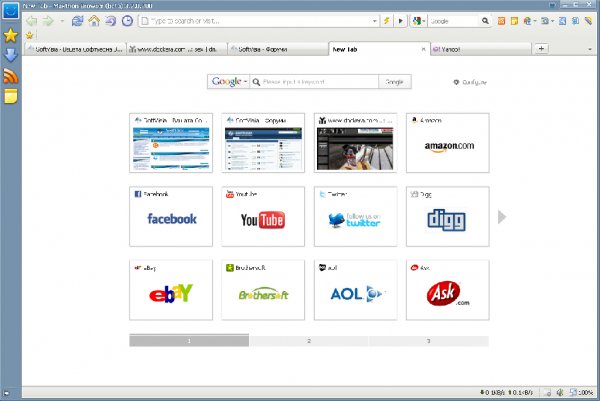
Task: Click the undo closed tab icon
Action: pyautogui.click(x=111, y=21)
